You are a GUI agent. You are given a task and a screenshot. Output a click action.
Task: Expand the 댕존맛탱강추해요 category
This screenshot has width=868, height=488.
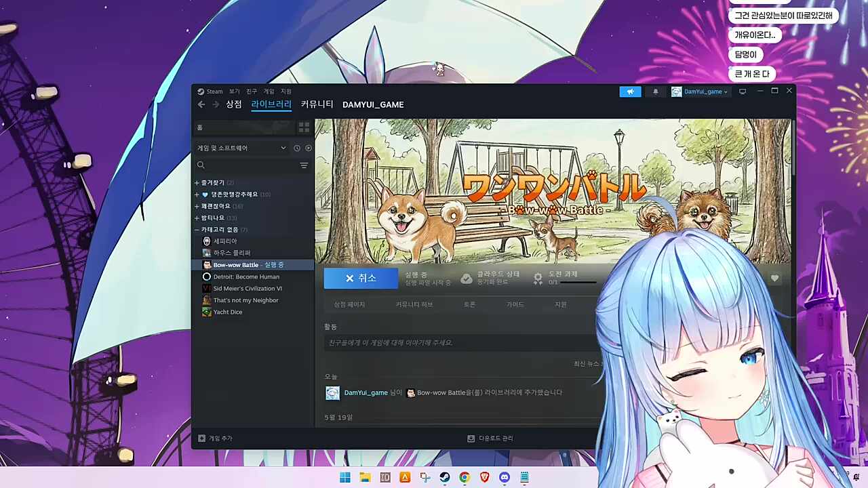[197, 195]
